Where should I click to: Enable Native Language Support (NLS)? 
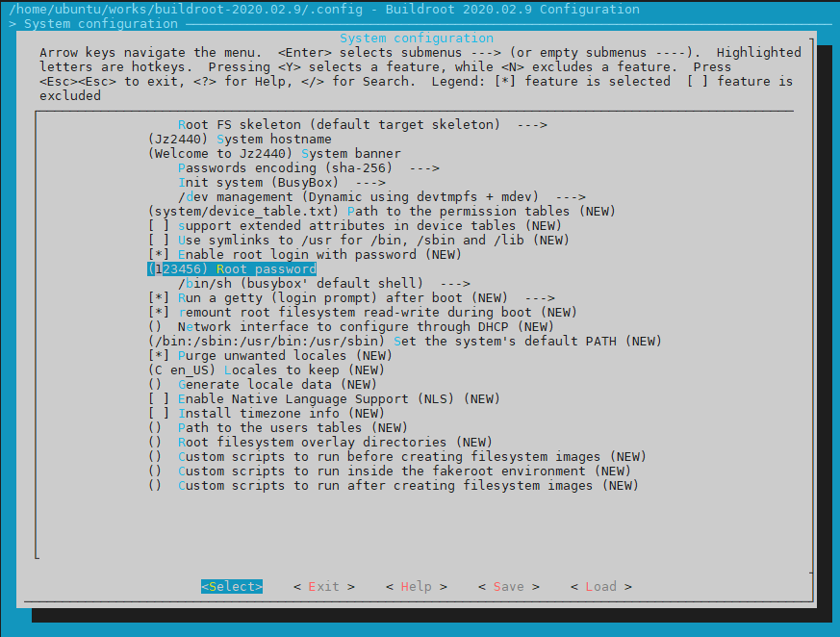(x=324, y=399)
